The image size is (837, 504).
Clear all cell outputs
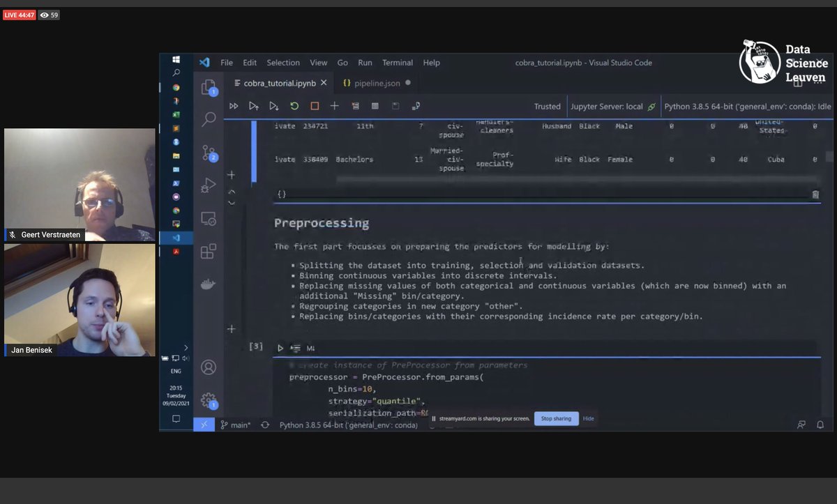tap(355, 106)
